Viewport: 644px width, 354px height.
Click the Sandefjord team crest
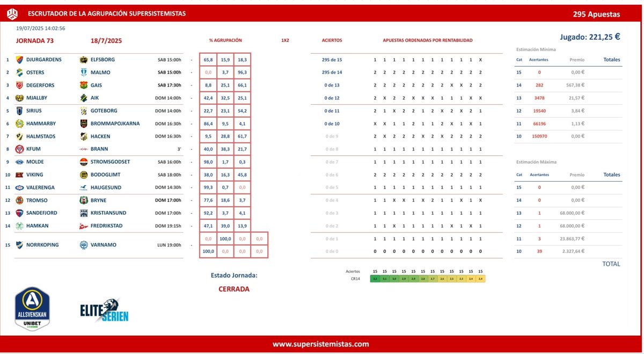pos(19,213)
